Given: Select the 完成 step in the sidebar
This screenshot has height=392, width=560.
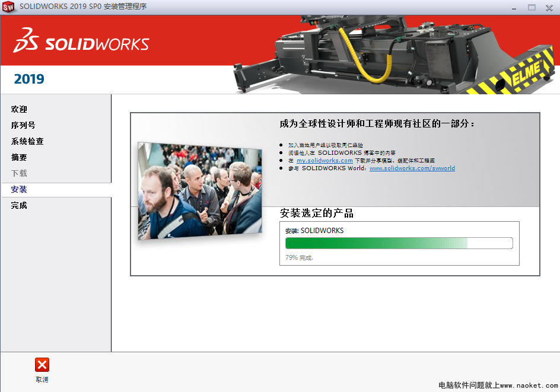Looking at the screenshot, I should click(x=19, y=206).
